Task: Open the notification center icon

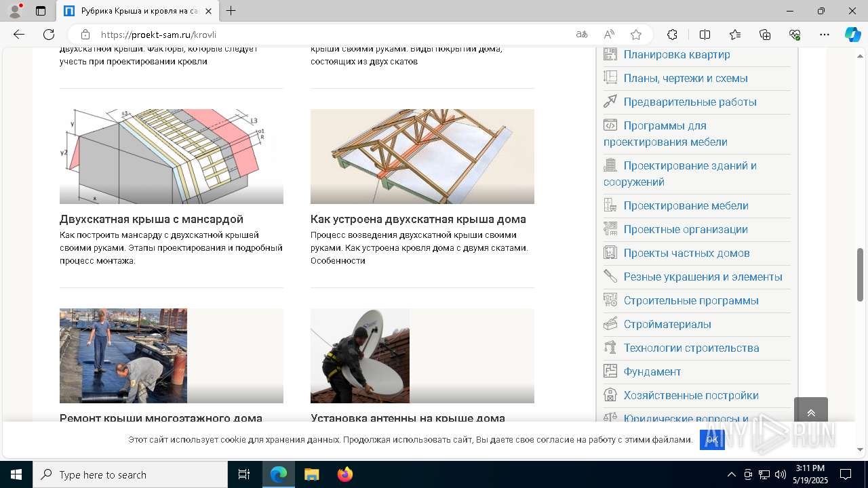Action: click(x=846, y=474)
